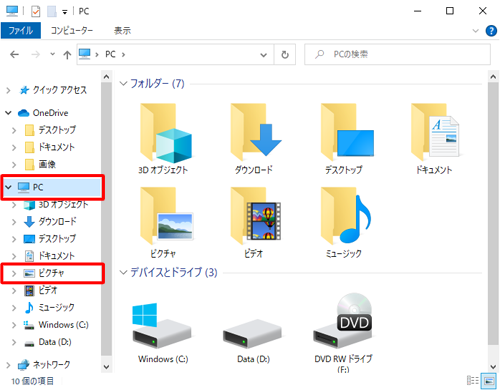Screen dimensions: 500x390
Task: Collapse the デバイスとドライブ (3) group
Action: tap(123, 272)
